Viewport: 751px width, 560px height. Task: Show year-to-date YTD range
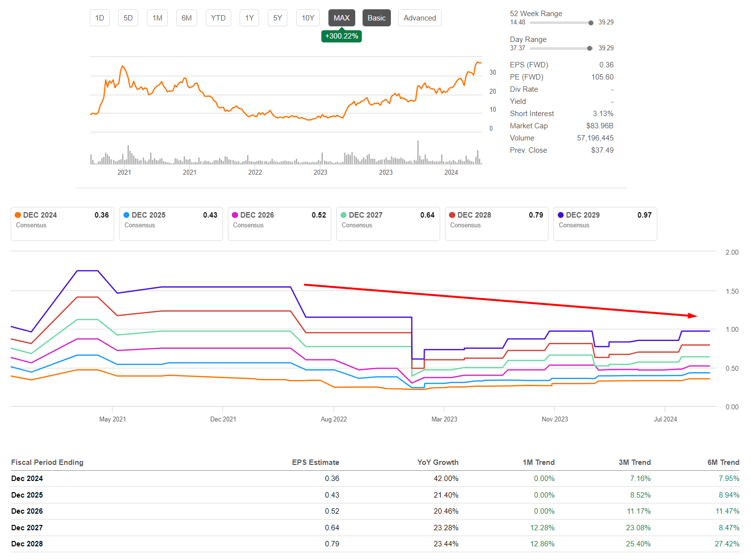pyautogui.click(x=218, y=18)
